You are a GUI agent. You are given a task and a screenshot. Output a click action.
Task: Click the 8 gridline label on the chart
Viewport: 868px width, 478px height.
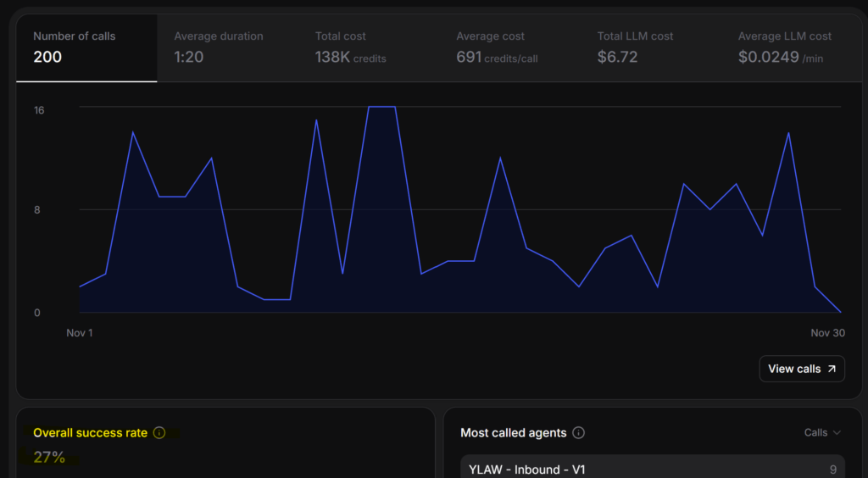[37, 210]
